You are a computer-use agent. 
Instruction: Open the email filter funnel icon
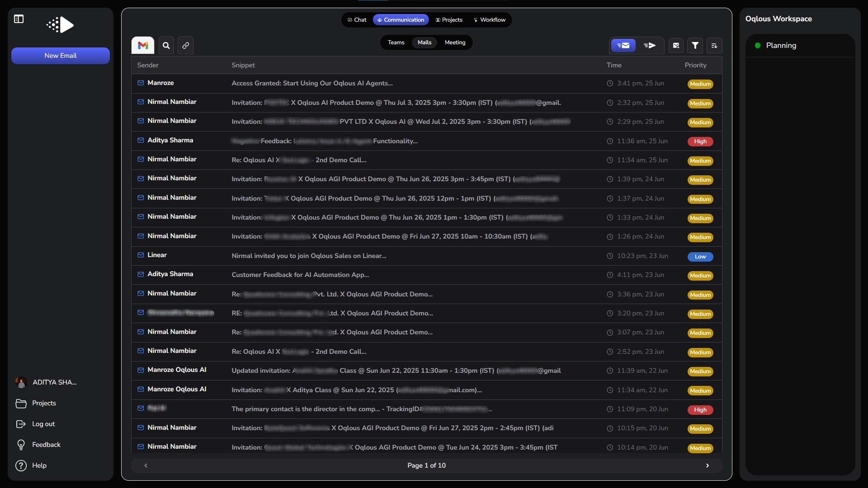695,45
